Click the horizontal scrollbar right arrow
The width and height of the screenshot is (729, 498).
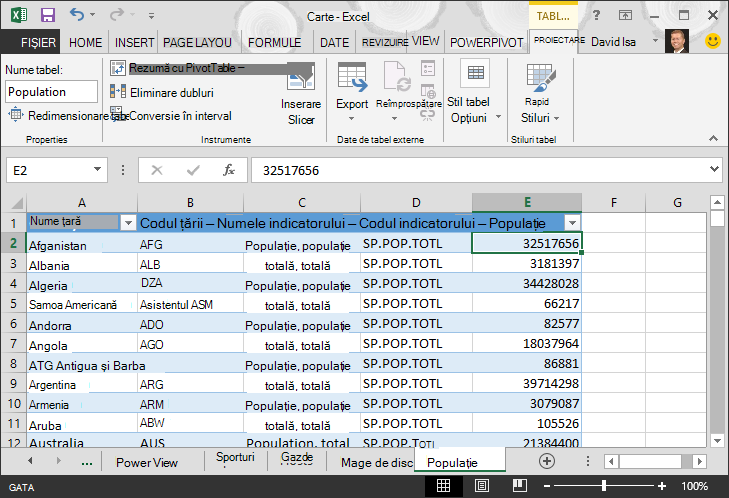click(x=699, y=462)
